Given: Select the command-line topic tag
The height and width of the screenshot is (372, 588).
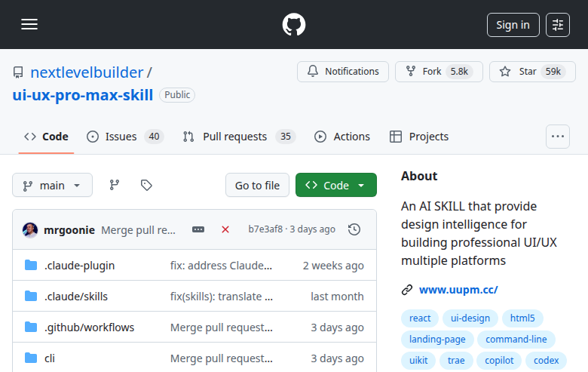Looking at the screenshot, I should (x=516, y=340).
